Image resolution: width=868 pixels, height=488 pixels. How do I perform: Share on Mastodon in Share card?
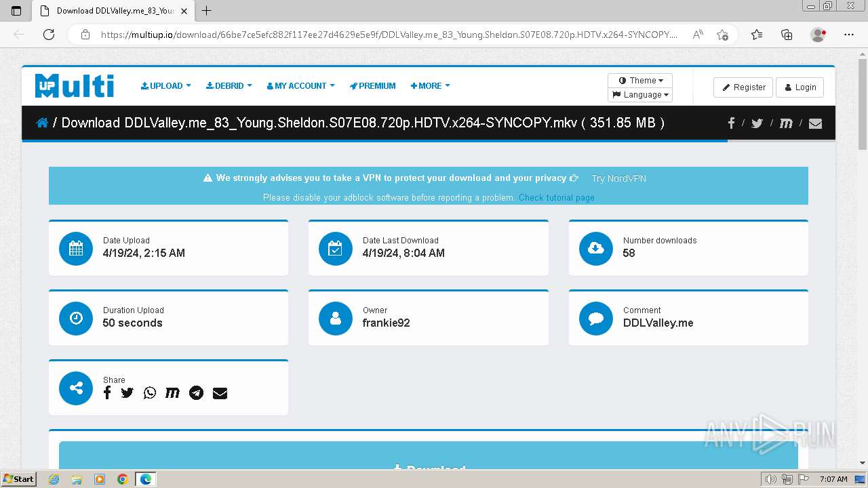click(172, 392)
